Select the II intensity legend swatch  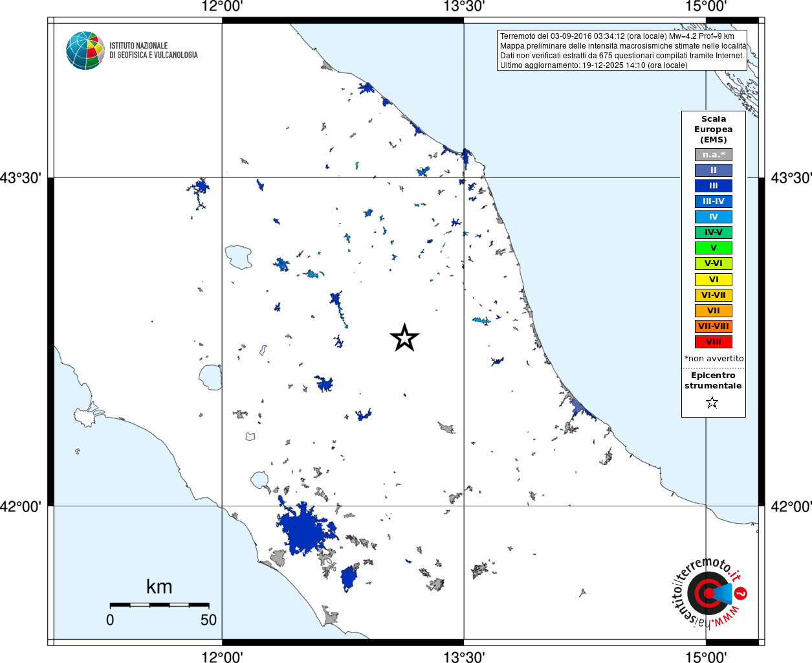click(x=714, y=170)
